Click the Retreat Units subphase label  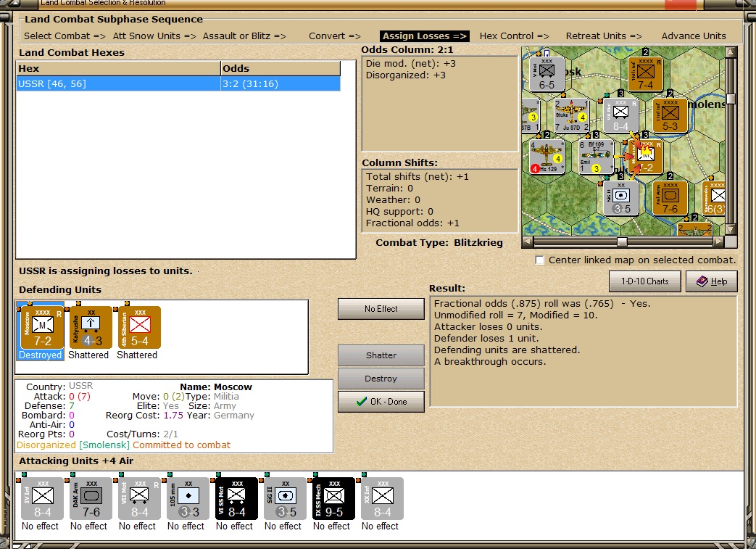tap(604, 36)
